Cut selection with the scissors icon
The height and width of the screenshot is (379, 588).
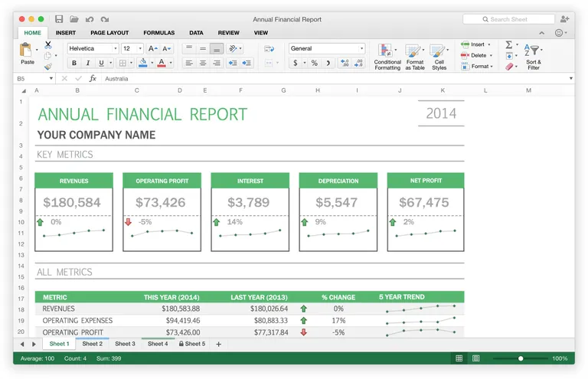point(48,45)
